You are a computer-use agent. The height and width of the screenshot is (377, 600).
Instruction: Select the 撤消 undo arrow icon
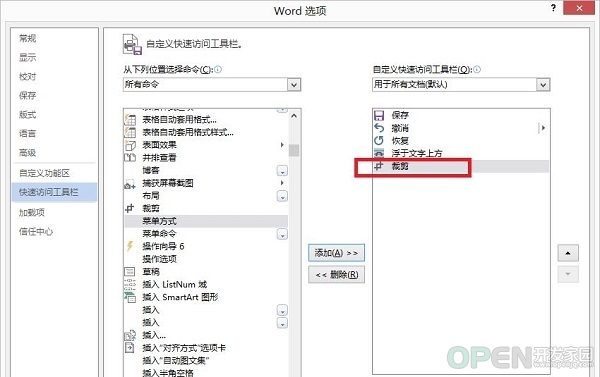point(379,128)
